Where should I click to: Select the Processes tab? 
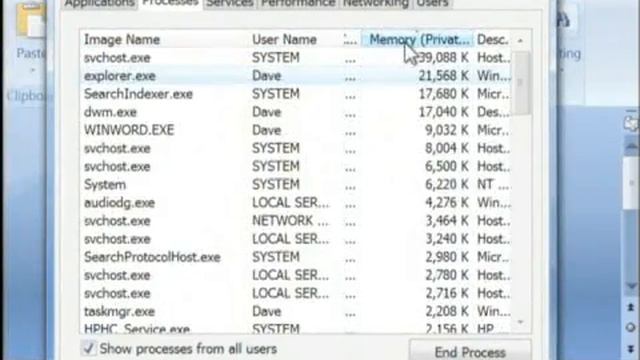click(170, 4)
